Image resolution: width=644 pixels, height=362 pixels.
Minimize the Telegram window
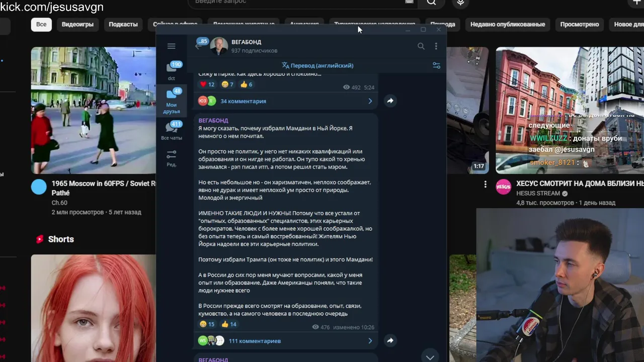pyautogui.click(x=408, y=30)
